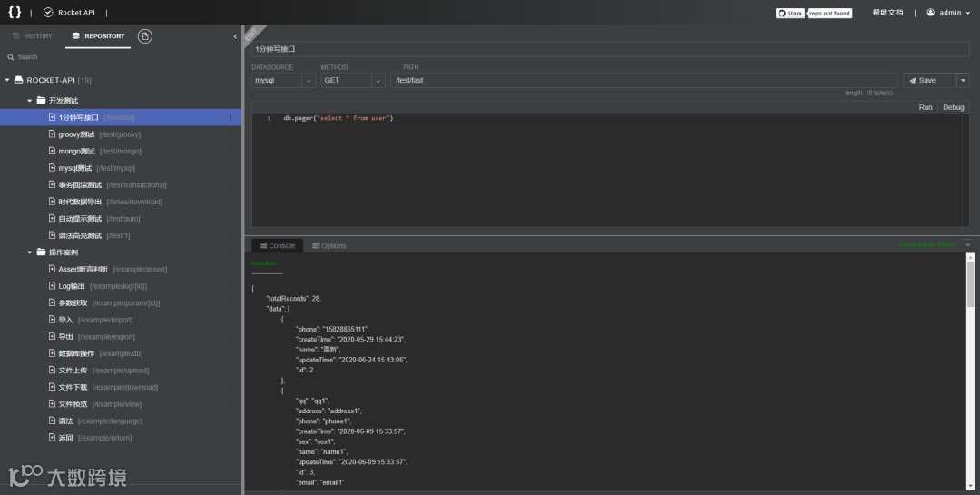The image size is (980, 495).
Task: Run the script
Action: pyautogui.click(x=926, y=107)
